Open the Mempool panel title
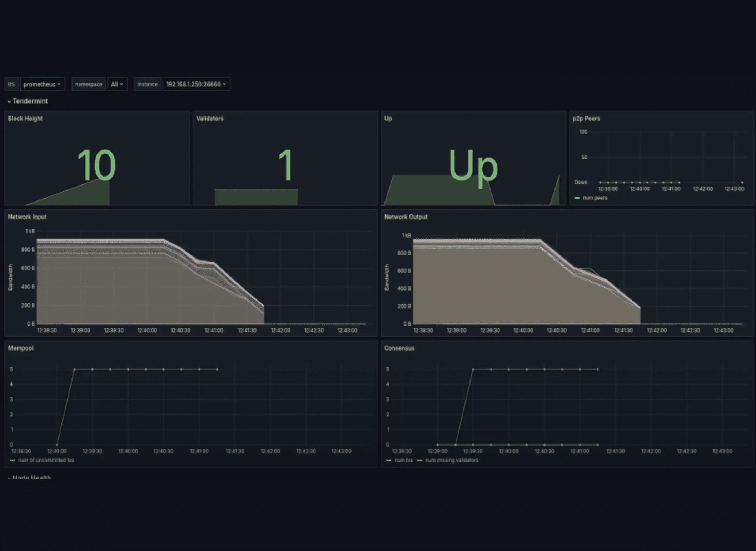 (21, 348)
